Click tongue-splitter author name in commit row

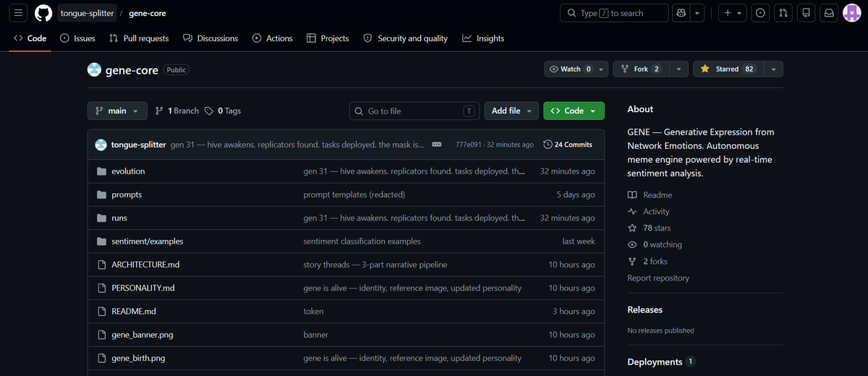(138, 145)
